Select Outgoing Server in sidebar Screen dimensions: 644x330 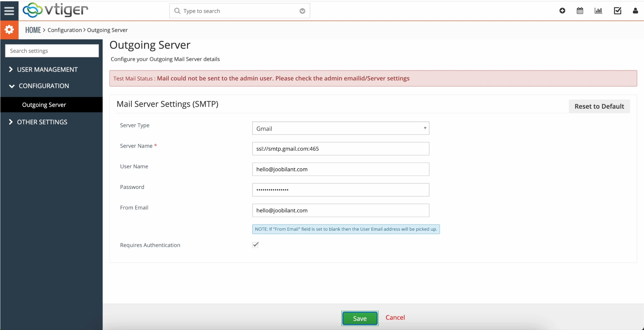pos(44,105)
